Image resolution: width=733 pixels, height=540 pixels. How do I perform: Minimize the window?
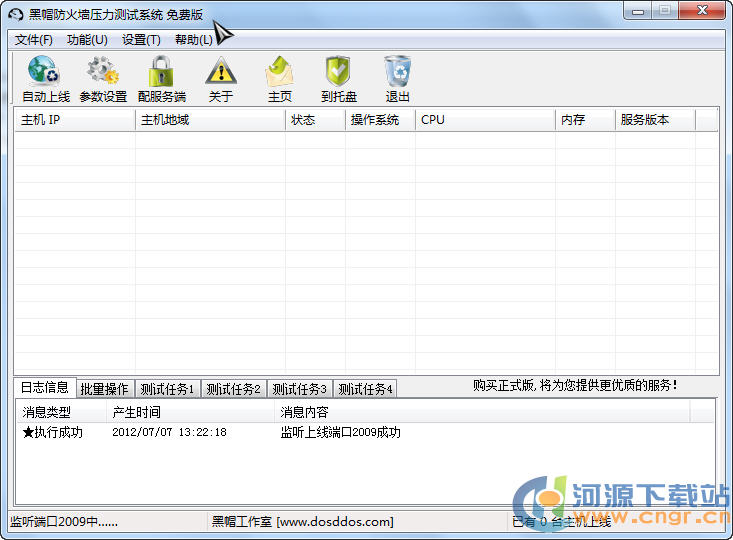637,11
